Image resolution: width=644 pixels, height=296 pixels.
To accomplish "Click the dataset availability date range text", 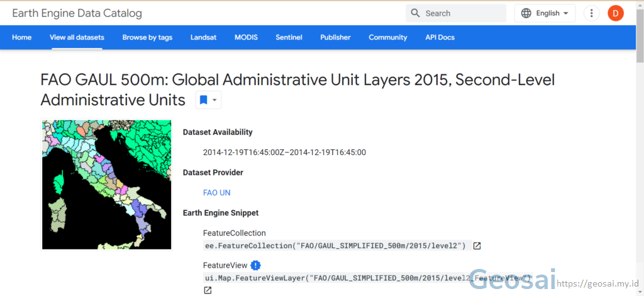I will [x=284, y=152].
